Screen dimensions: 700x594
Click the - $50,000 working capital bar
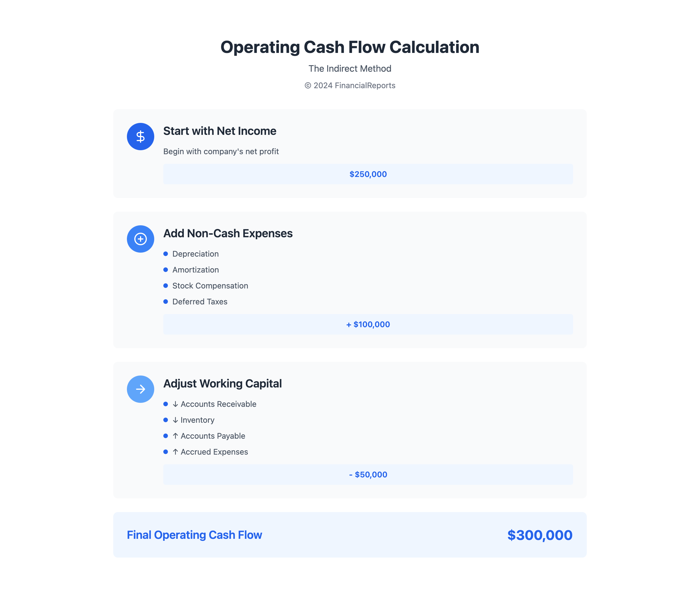point(368,475)
